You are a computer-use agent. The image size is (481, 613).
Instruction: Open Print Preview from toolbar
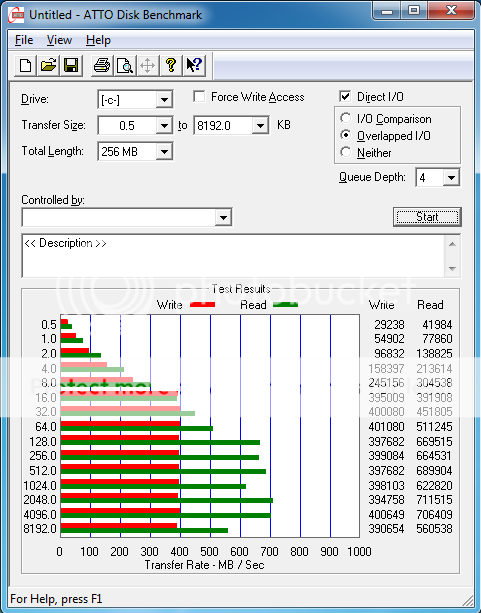pyautogui.click(x=125, y=65)
